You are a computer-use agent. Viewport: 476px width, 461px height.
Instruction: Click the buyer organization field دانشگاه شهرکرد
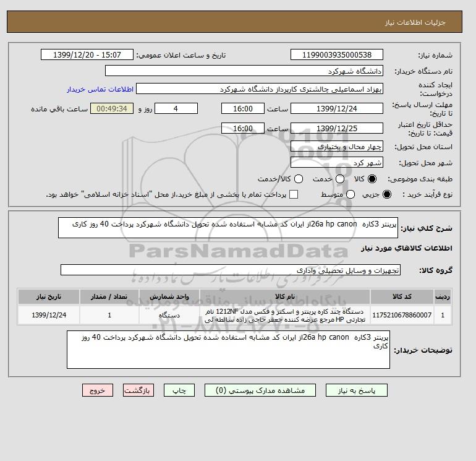coord(244,71)
